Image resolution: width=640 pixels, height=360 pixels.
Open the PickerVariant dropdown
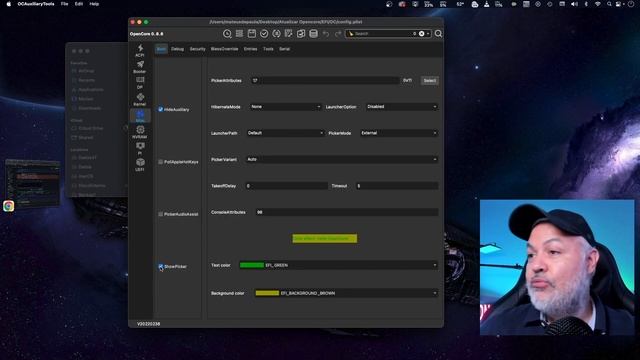[x=342, y=159]
